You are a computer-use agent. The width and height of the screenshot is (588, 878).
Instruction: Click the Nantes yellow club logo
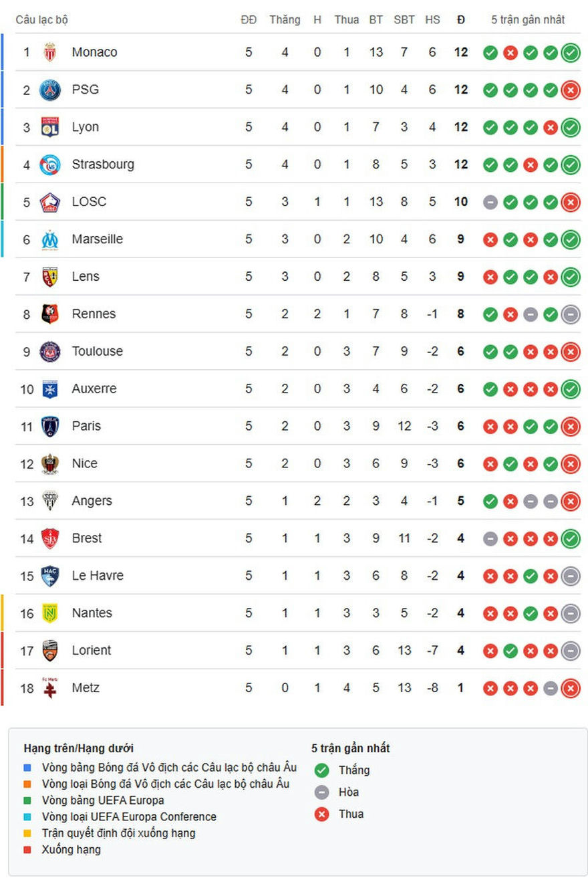coord(50,613)
